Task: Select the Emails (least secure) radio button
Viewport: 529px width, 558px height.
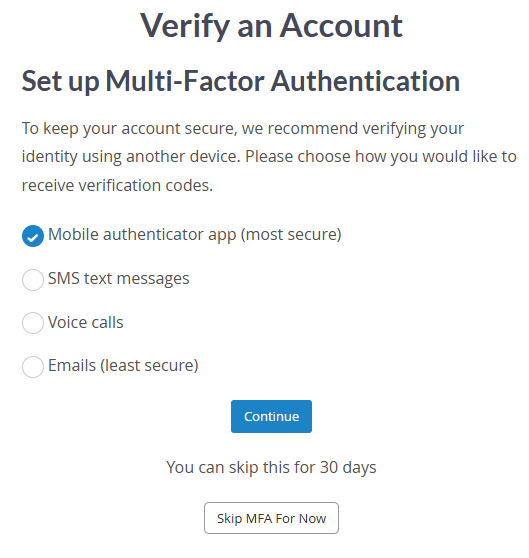Action: tap(33, 367)
